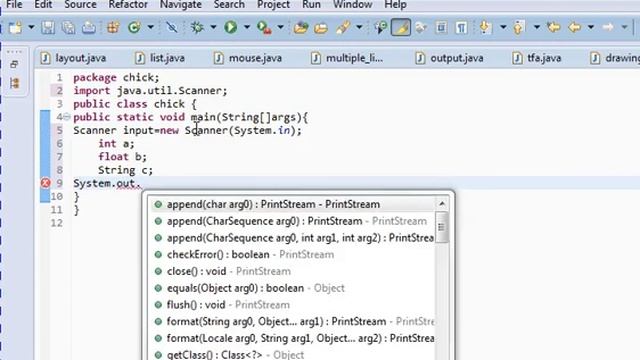
Task: Click the Debug bug icon
Action: [198, 27]
